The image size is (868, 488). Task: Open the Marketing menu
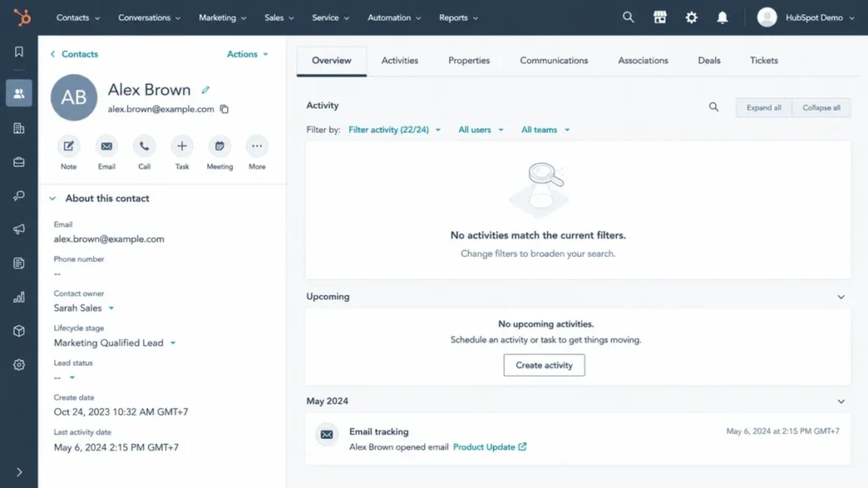[223, 18]
